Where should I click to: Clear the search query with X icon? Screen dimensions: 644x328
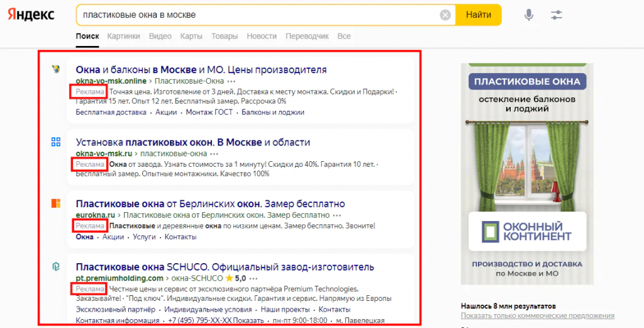coord(445,15)
